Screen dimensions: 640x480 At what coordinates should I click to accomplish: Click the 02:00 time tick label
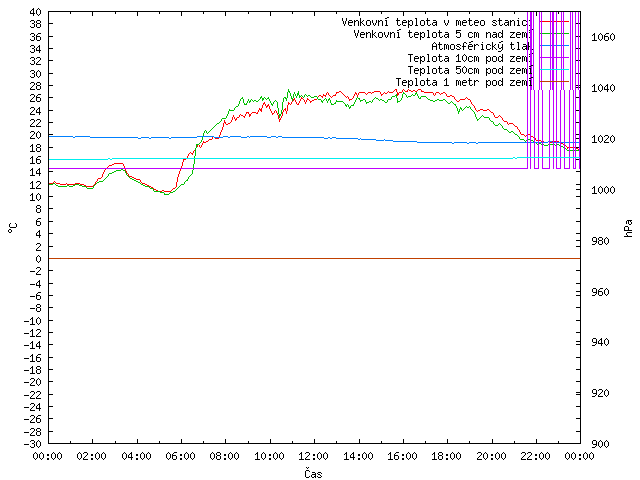coord(92,456)
